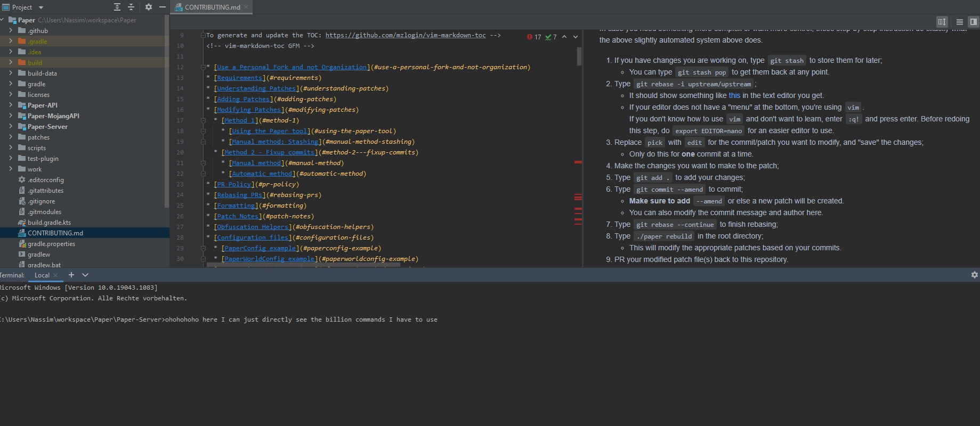Viewport: 980px width, 426px height.
Task: Click the editor vertical scrollbar thumb
Action: point(579,56)
